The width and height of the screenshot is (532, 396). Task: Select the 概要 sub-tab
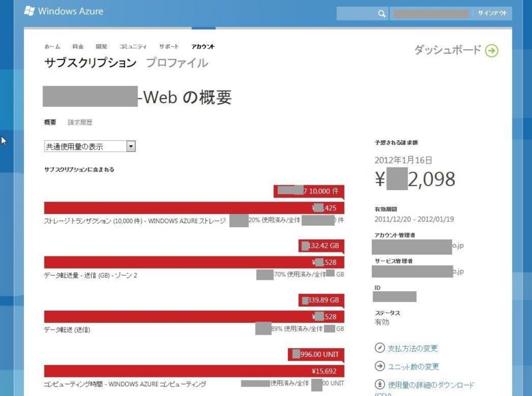(50, 122)
